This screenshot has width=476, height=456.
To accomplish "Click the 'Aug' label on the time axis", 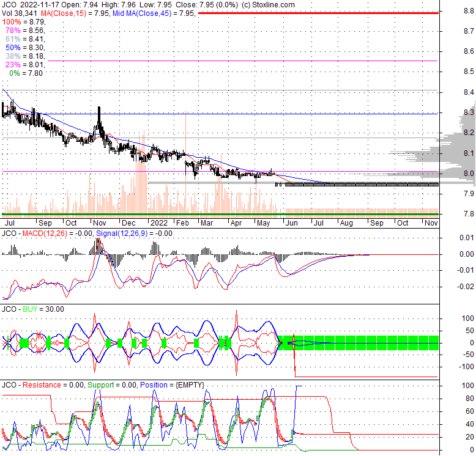I will (x=346, y=223).
